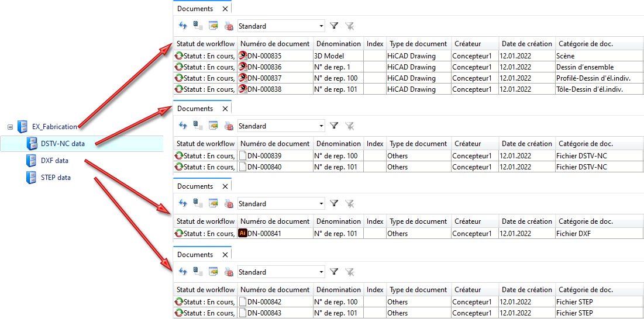
Task: Click the filter funnel in the panel listing DN-000839
Action: 335,126
